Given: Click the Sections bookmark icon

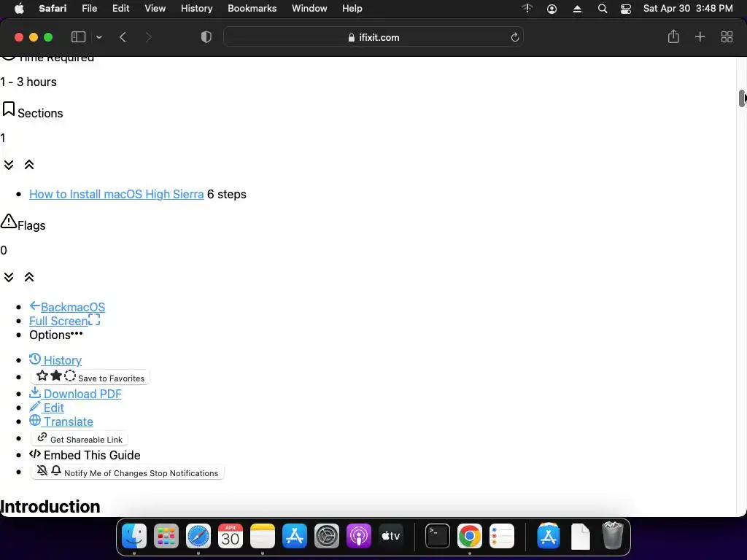Looking at the screenshot, I should pyautogui.click(x=9, y=109).
